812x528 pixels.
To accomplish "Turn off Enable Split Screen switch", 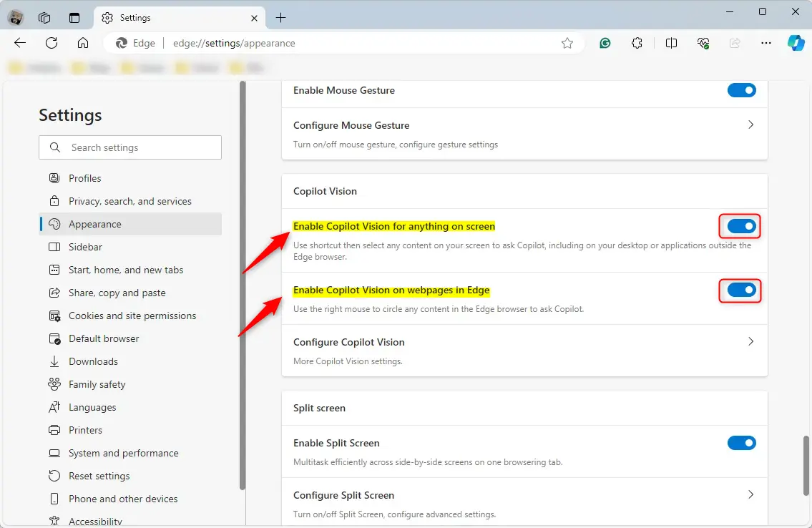I will pyautogui.click(x=741, y=443).
